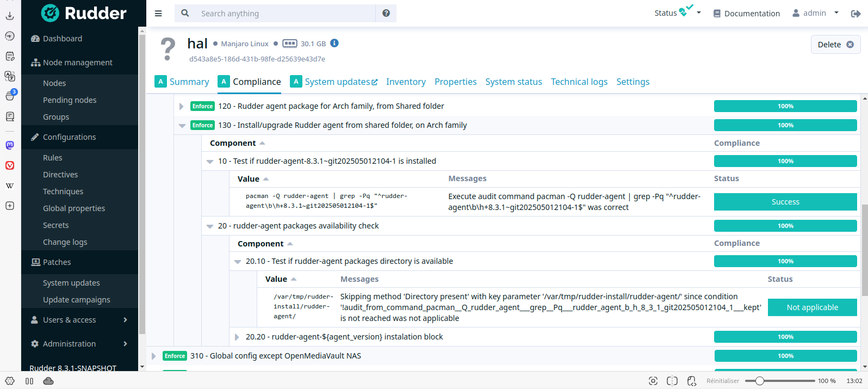The image size is (868, 389).
Task: Sort by Value header above pacman command
Action: click(253, 179)
